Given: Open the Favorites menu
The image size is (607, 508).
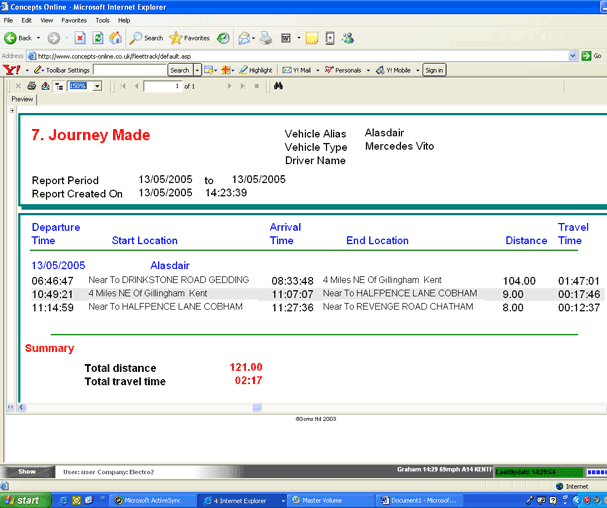Looking at the screenshot, I should pos(73,20).
